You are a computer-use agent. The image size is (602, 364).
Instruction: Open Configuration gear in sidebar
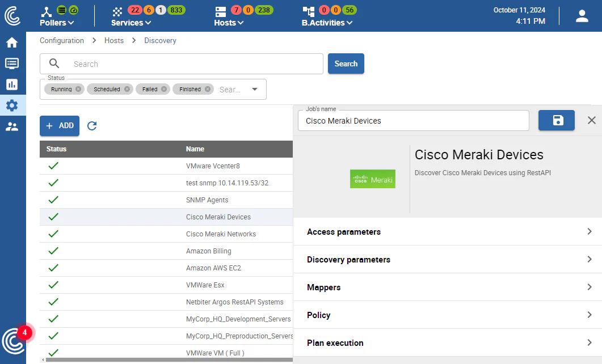(x=12, y=105)
